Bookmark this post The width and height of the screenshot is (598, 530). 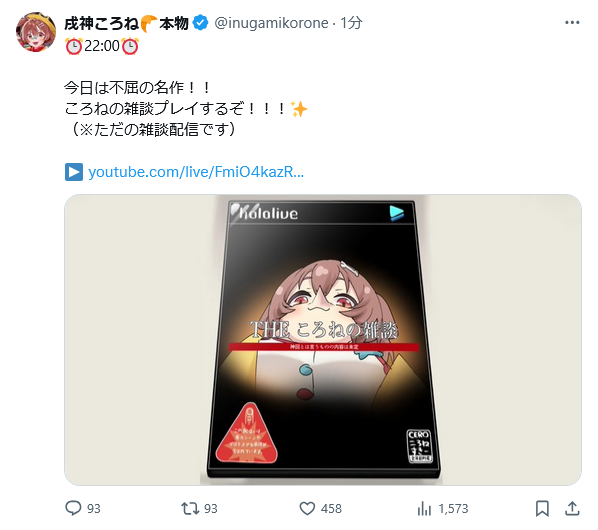point(542,508)
